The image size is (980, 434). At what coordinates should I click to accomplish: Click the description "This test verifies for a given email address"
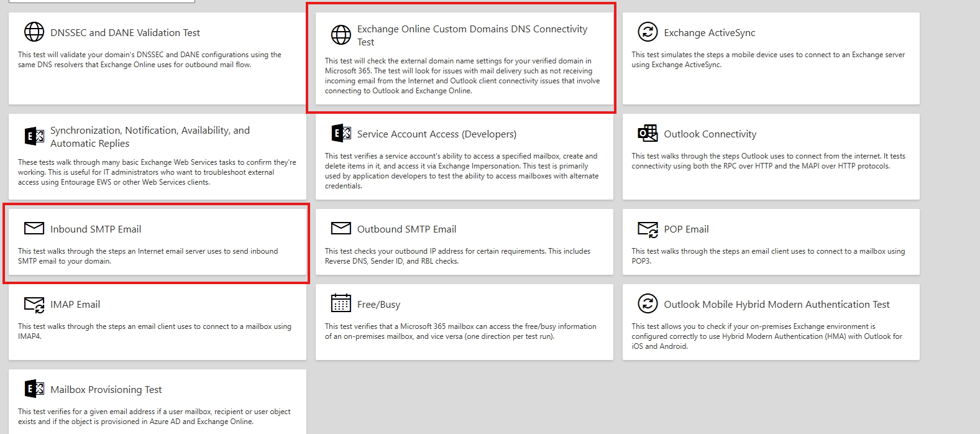point(154,417)
